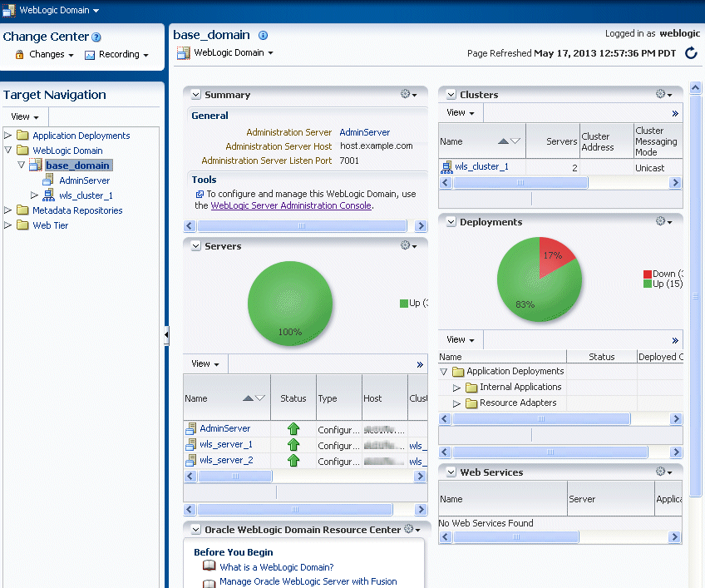Refresh the page with the refresh icon
Screen dimensions: 705x588
point(691,53)
